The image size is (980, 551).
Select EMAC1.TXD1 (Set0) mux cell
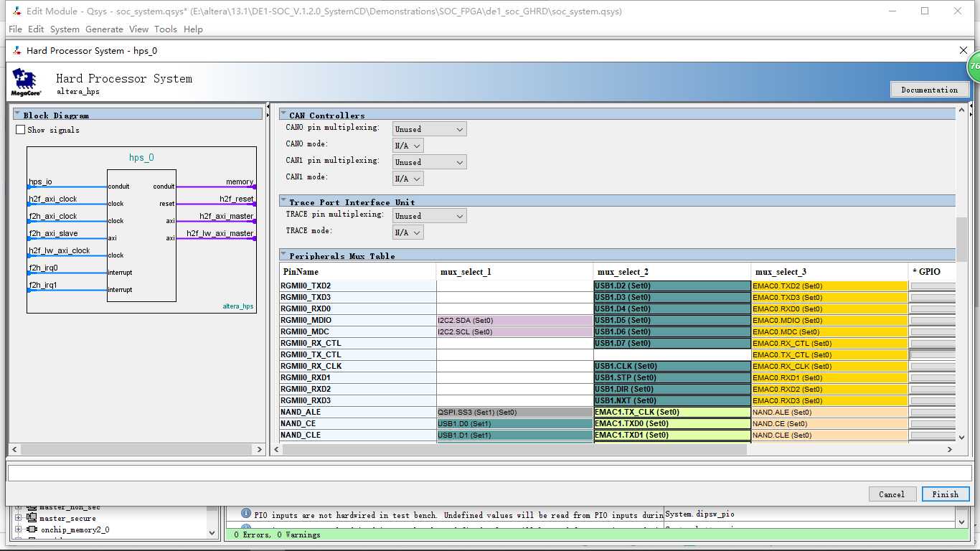tap(672, 435)
